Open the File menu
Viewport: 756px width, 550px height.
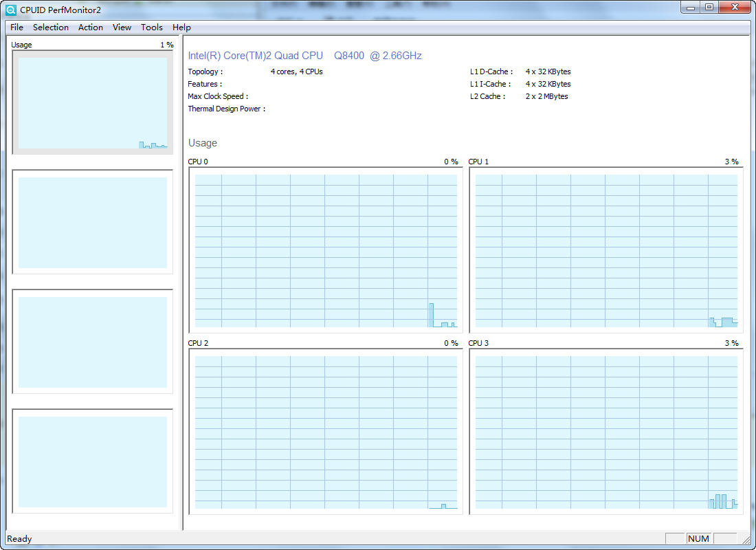(x=16, y=27)
